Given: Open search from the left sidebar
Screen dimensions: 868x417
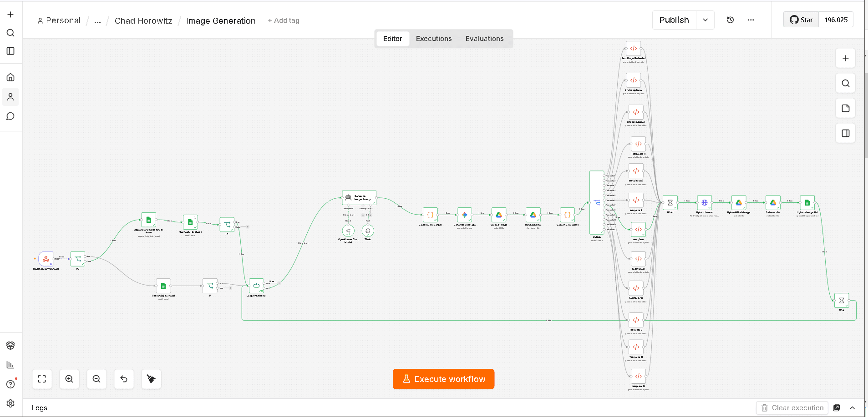Looking at the screenshot, I should coord(10,33).
